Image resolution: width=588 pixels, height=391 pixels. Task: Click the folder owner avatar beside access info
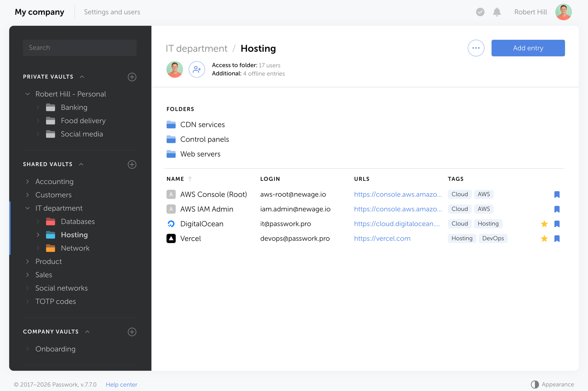click(x=175, y=69)
